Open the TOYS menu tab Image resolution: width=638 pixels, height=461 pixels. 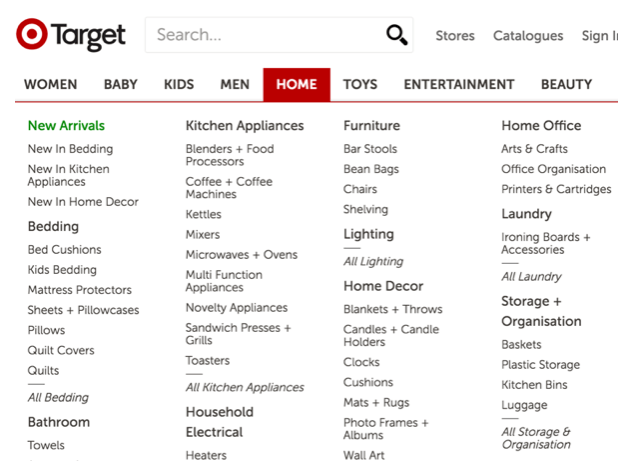pyautogui.click(x=360, y=84)
